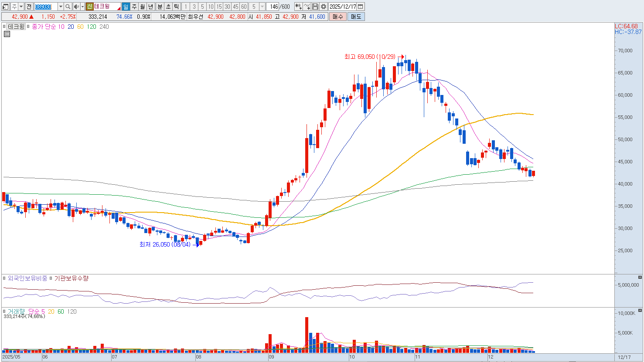The height and width of the screenshot is (362, 644).
Task: Select the 틱 (tick) chart tab
Action: [176, 7]
